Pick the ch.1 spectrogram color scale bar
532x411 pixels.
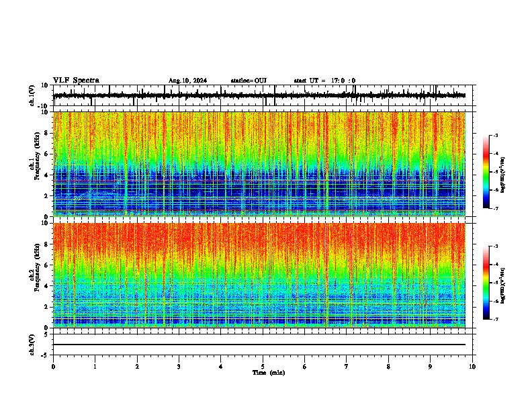tap(486, 172)
